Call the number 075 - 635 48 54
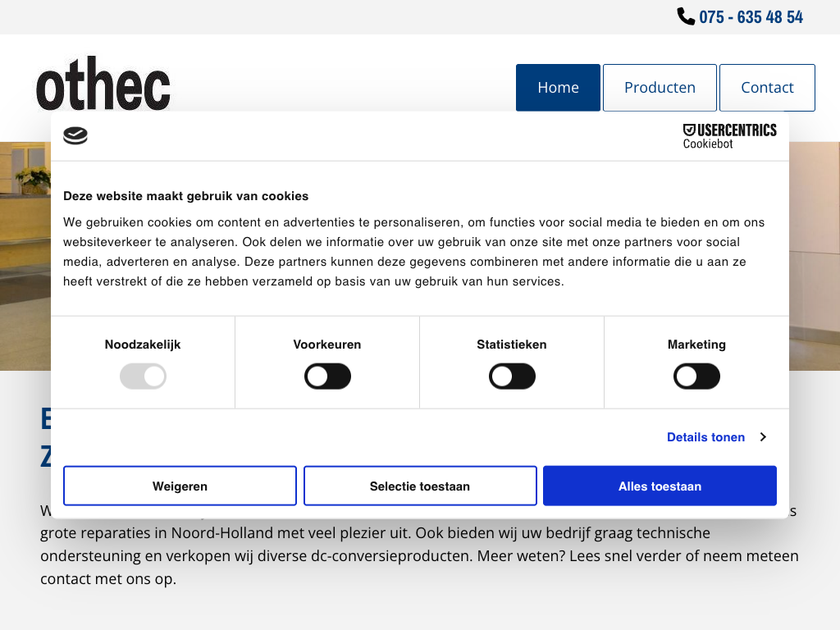Viewport: 840px width, 630px height. click(x=751, y=17)
